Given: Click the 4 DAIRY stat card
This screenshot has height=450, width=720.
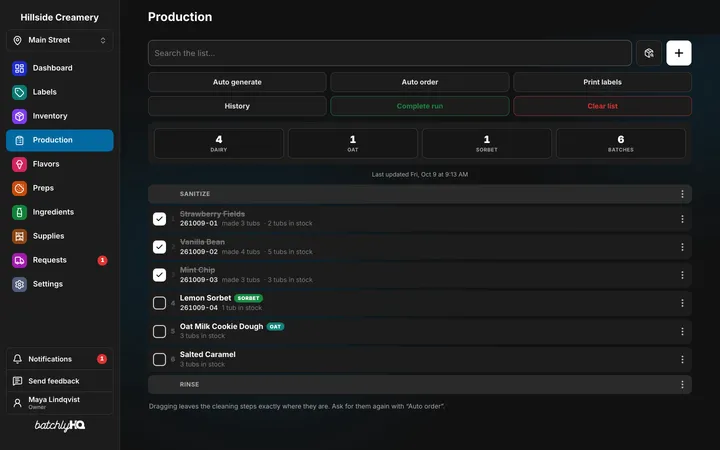Looking at the screenshot, I should (x=219, y=143).
